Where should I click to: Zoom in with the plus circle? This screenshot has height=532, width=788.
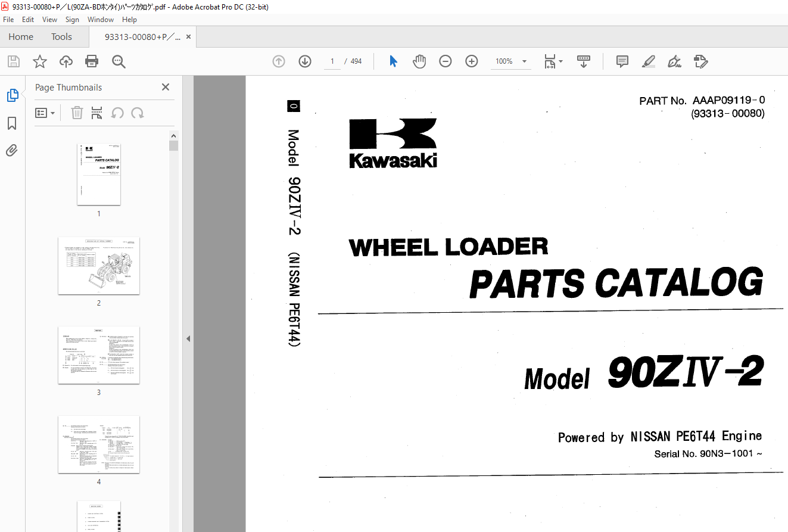point(472,61)
